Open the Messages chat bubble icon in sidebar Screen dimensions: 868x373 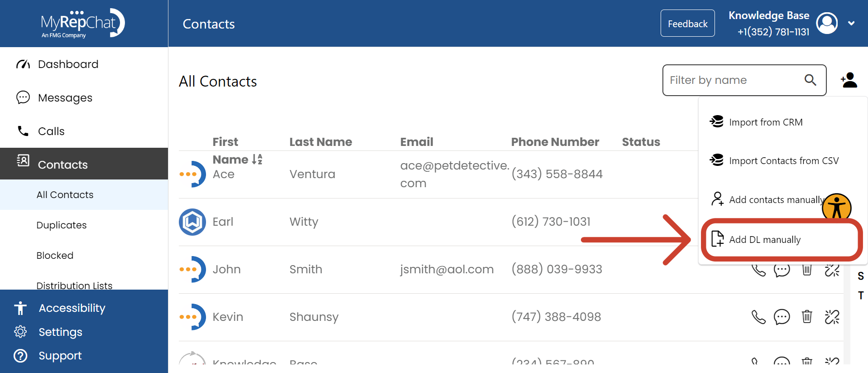point(23,97)
